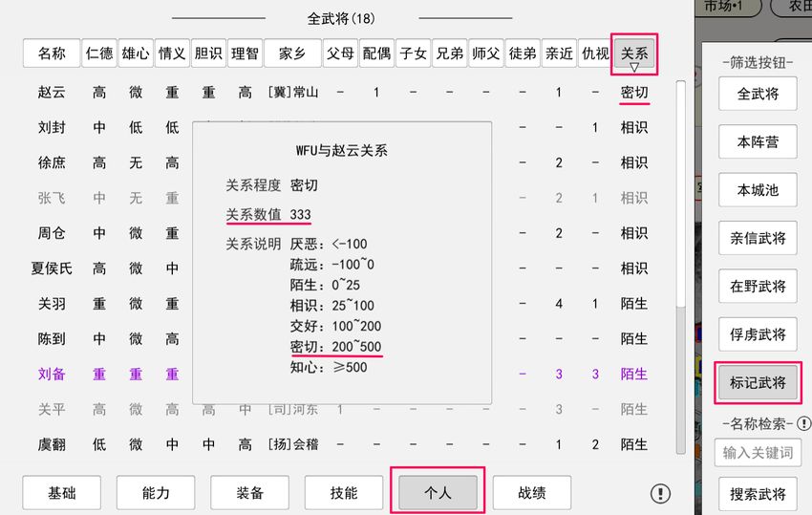Sort the list by 关系 column
Screen dimensions: 812x515
click(633, 54)
